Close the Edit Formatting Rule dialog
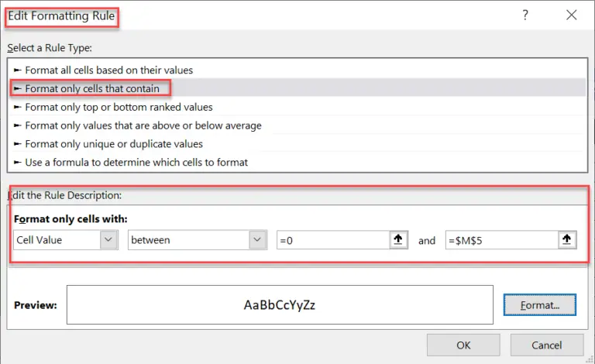595x364 pixels. click(x=572, y=15)
